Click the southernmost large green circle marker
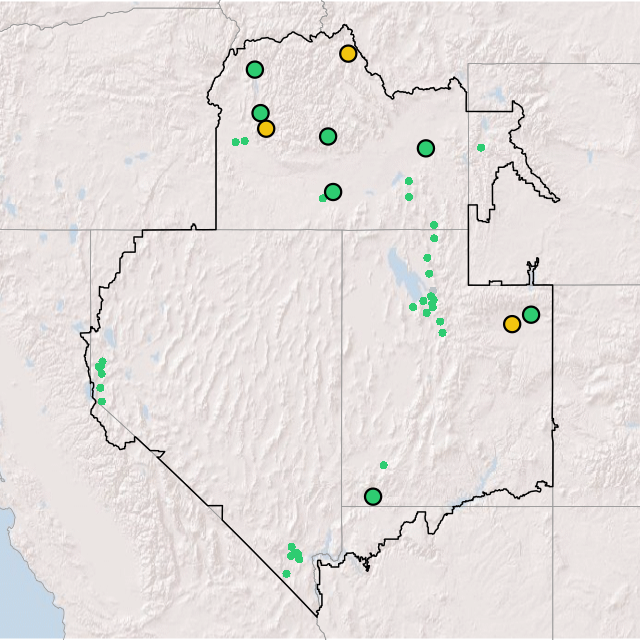 pos(373,496)
